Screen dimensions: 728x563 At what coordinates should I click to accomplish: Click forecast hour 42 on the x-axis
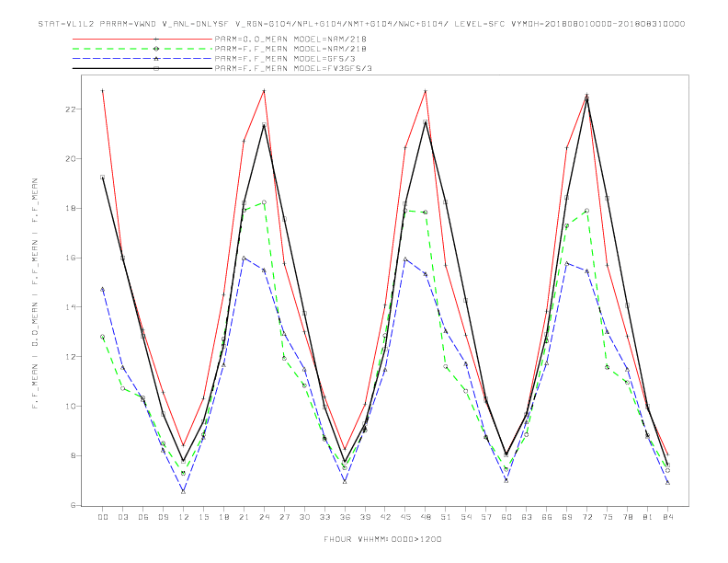pyautogui.click(x=385, y=517)
